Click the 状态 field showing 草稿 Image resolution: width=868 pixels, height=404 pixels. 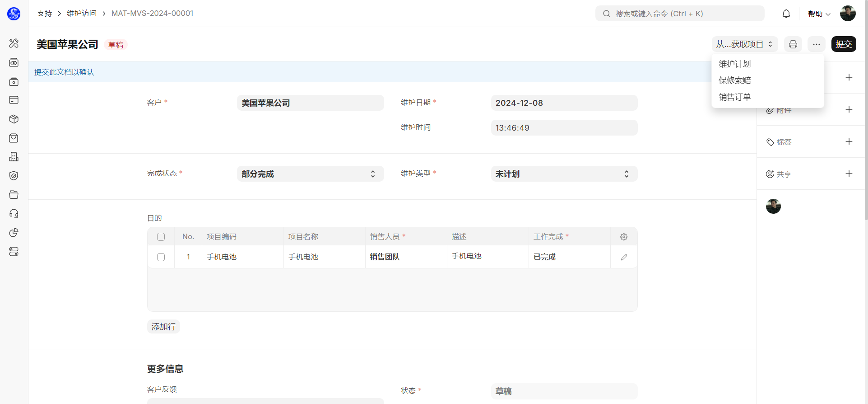click(564, 391)
